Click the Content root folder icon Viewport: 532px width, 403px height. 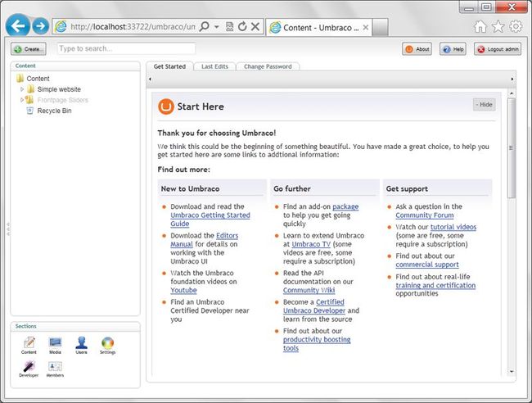click(x=20, y=79)
